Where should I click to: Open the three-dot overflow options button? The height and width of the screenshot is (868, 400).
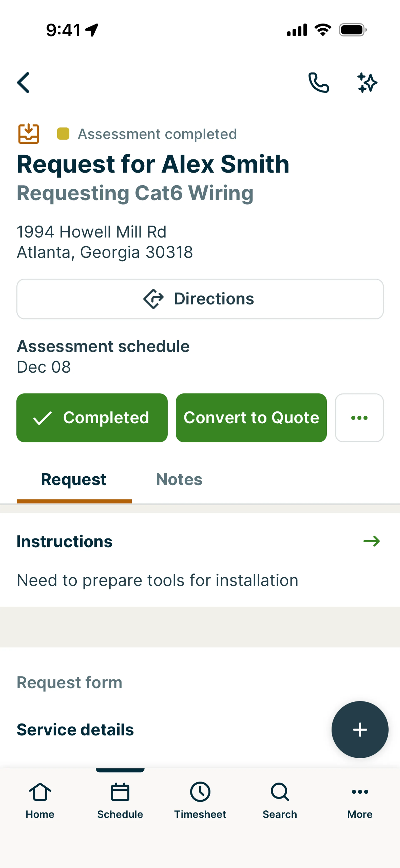click(359, 418)
